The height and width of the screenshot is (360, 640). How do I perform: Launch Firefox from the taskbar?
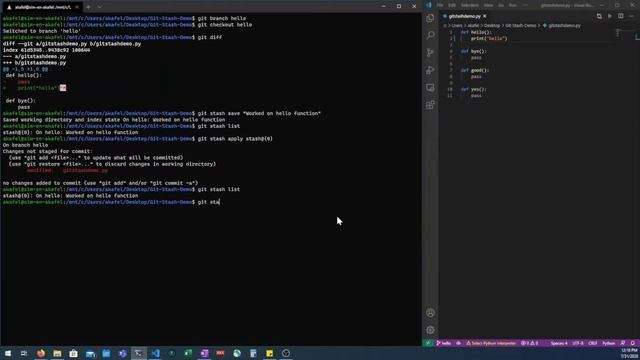coord(41,353)
